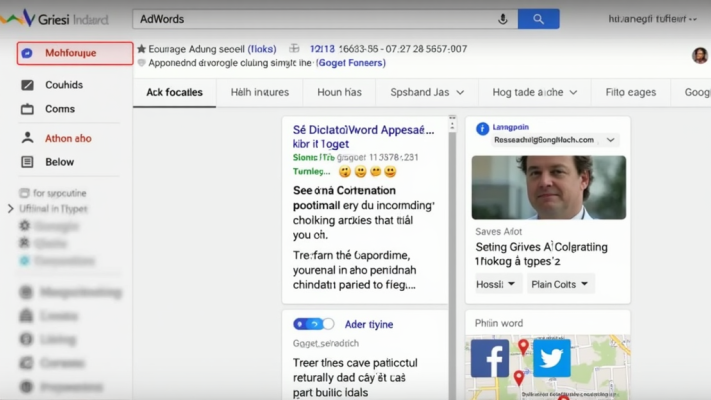
Task: Click the microphone voice search icon
Action: 503,19
